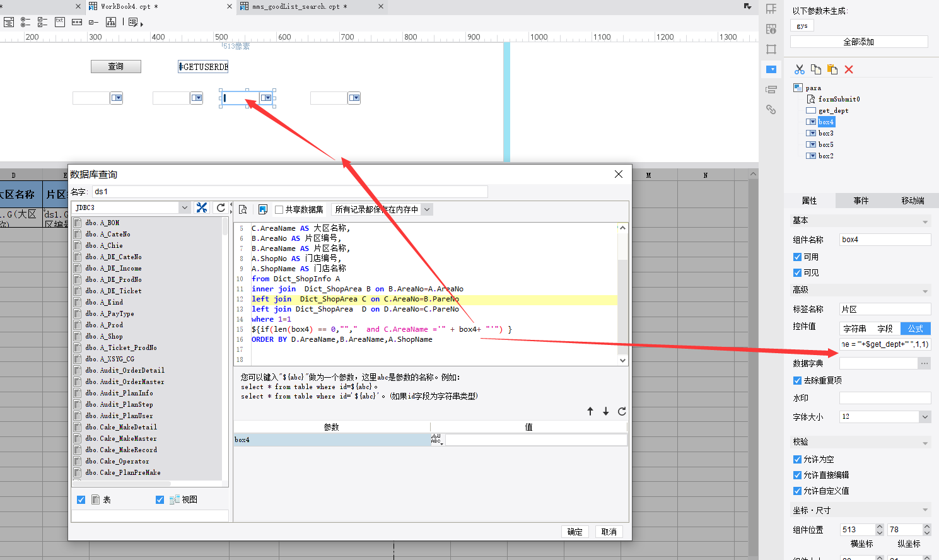Click the floating element panel icon

pos(771,49)
